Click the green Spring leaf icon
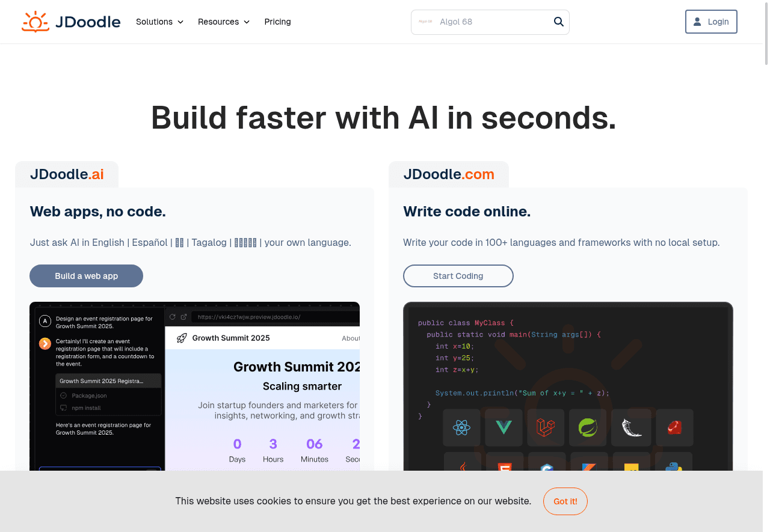Viewport: 770px width, 532px height. click(588, 427)
